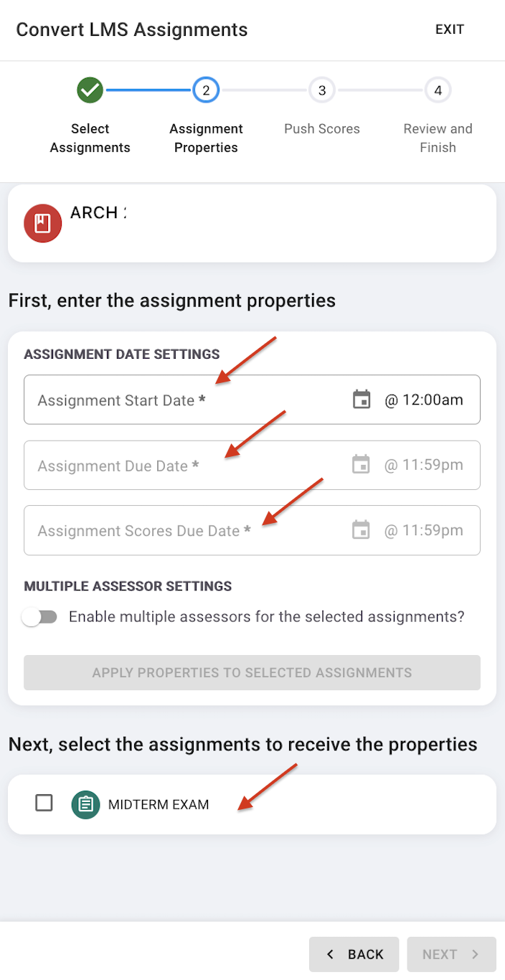Open the Assignment Due Date calendar icon
This screenshot has width=505, height=980.
pyautogui.click(x=362, y=465)
